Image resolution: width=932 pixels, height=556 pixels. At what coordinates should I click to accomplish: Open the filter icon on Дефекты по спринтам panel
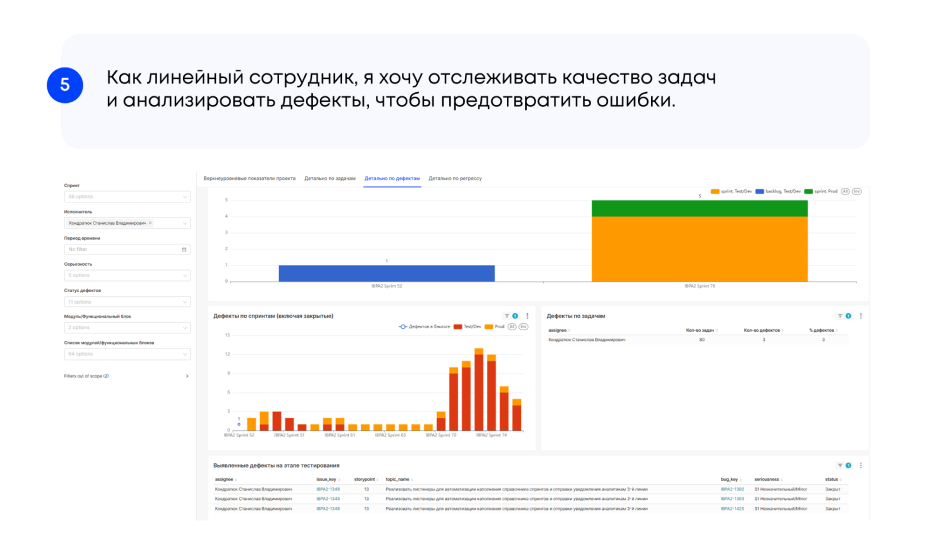tap(507, 316)
